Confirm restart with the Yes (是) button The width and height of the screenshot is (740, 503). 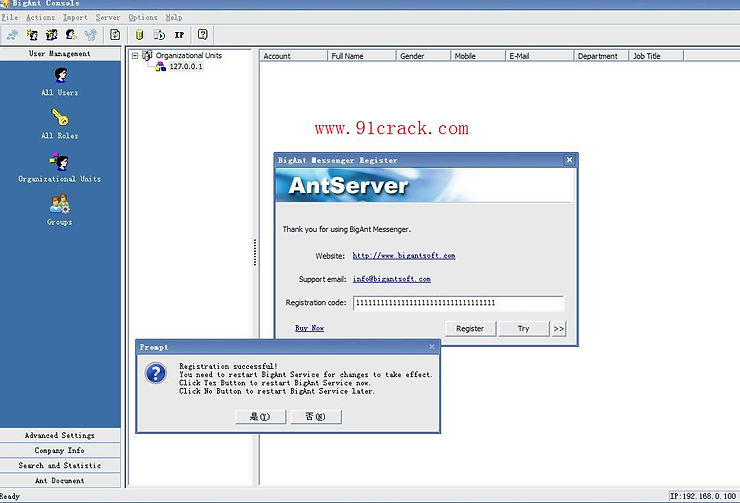coord(260,417)
